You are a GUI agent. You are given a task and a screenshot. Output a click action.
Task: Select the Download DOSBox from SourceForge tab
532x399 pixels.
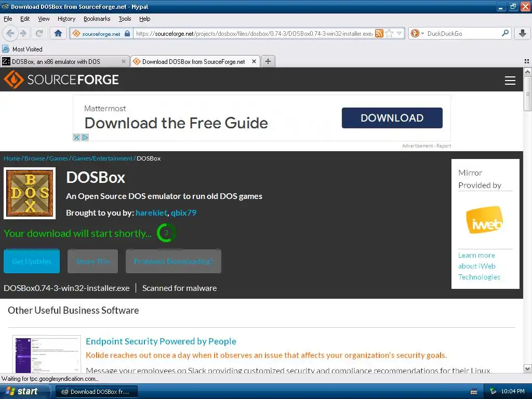point(193,62)
